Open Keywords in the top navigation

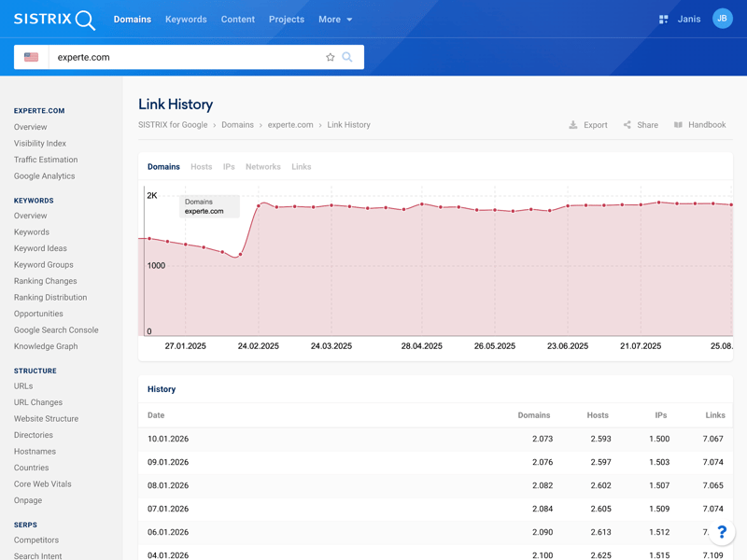tap(186, 20)
